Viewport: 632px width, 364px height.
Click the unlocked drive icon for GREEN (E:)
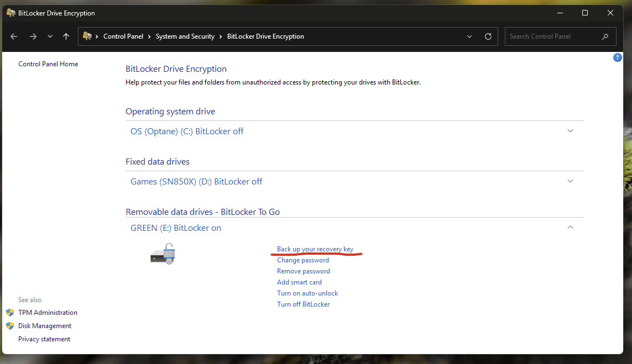point(163,254)
